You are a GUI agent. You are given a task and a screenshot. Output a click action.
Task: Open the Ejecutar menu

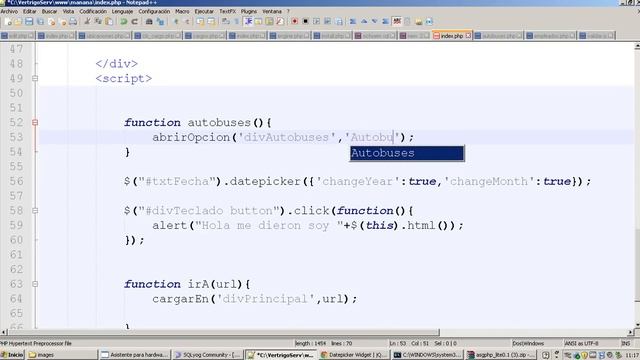point(204,11)
